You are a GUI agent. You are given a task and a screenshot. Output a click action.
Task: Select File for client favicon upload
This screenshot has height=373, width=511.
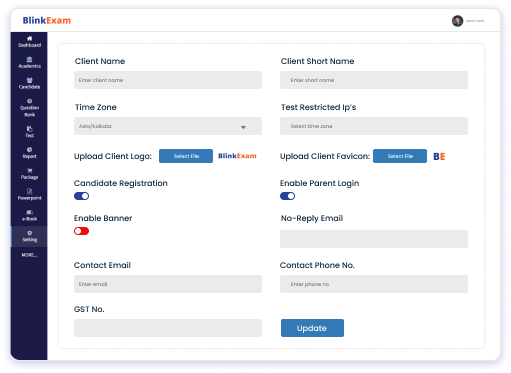point(400,156)
